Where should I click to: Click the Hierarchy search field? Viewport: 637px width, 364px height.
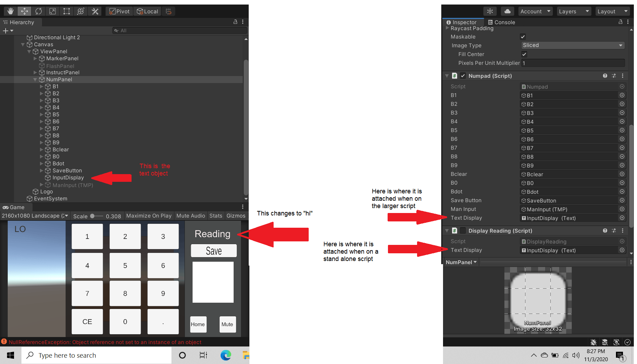coord(180,30)
